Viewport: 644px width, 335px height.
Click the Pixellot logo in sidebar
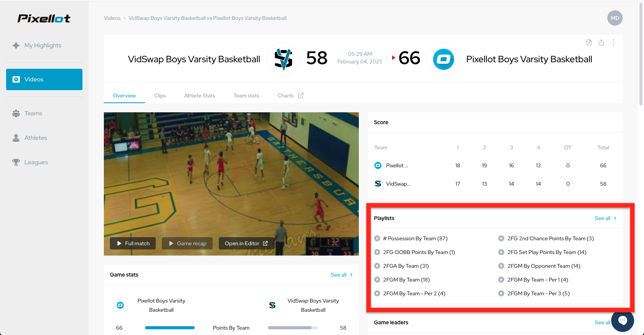click(44, 18)
